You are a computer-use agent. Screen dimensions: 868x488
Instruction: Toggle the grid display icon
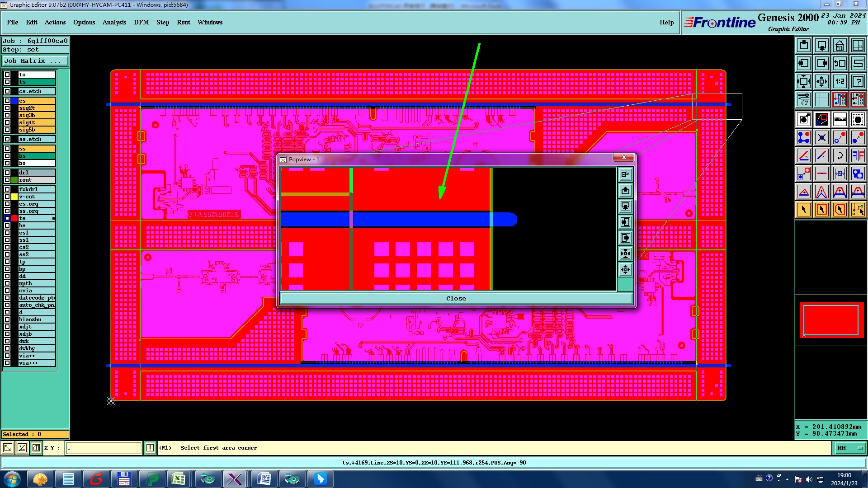(x=821, y=99)
